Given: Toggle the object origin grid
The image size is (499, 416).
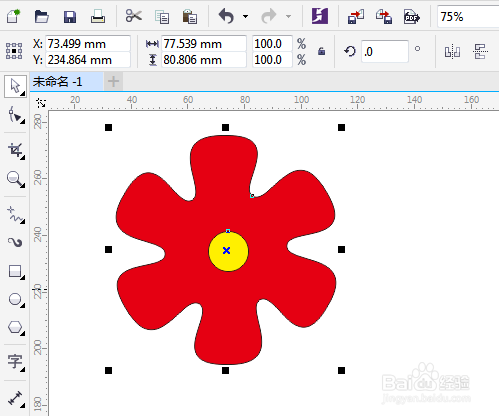Looking at the screenshot, I should [14, 51].
